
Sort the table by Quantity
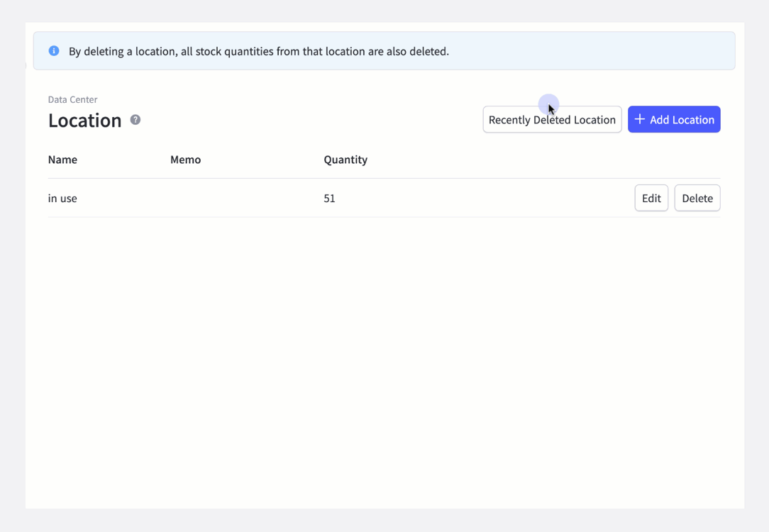[x=345, y=160]
